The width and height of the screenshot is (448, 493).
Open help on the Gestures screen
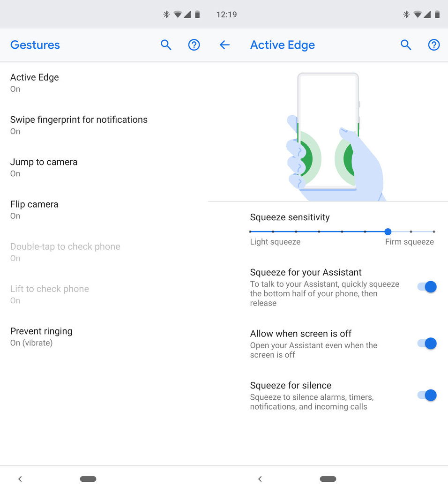pyautogui.click(x=194, y=45)
